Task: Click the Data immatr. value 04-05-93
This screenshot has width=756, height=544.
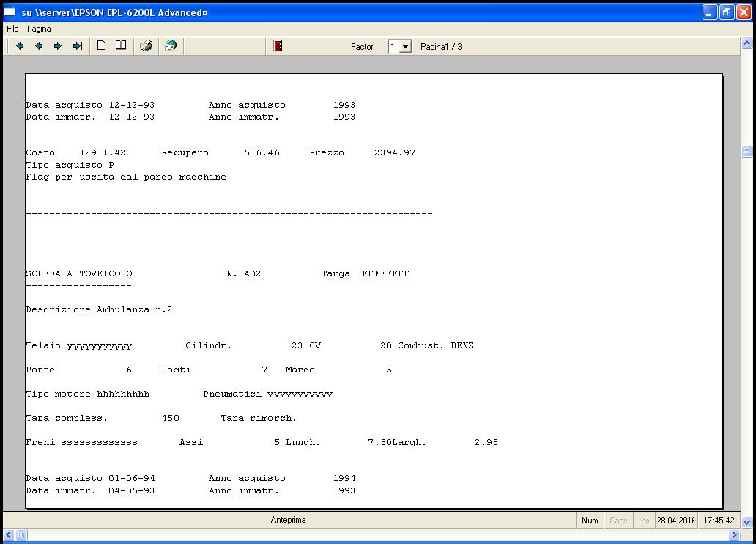Action: [x=132, y=490]
